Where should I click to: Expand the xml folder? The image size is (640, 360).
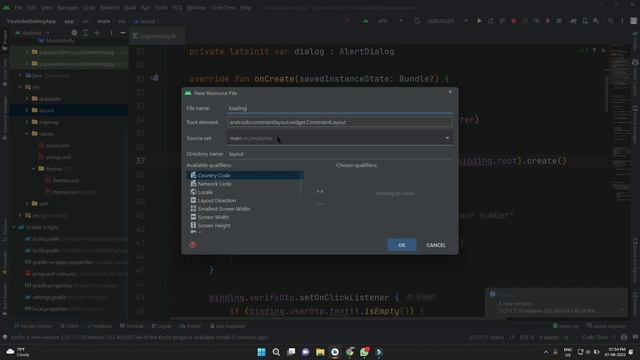coord(27,203)
